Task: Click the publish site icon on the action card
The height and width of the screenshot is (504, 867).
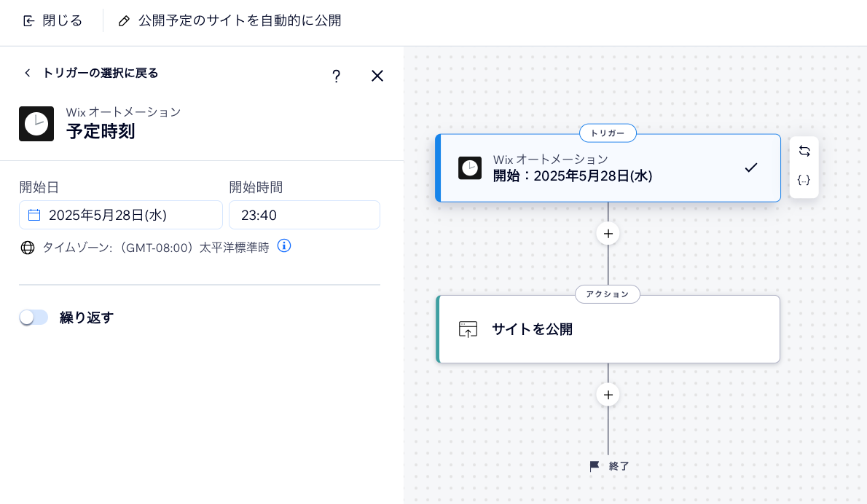Action: click(x=466, y=328)
